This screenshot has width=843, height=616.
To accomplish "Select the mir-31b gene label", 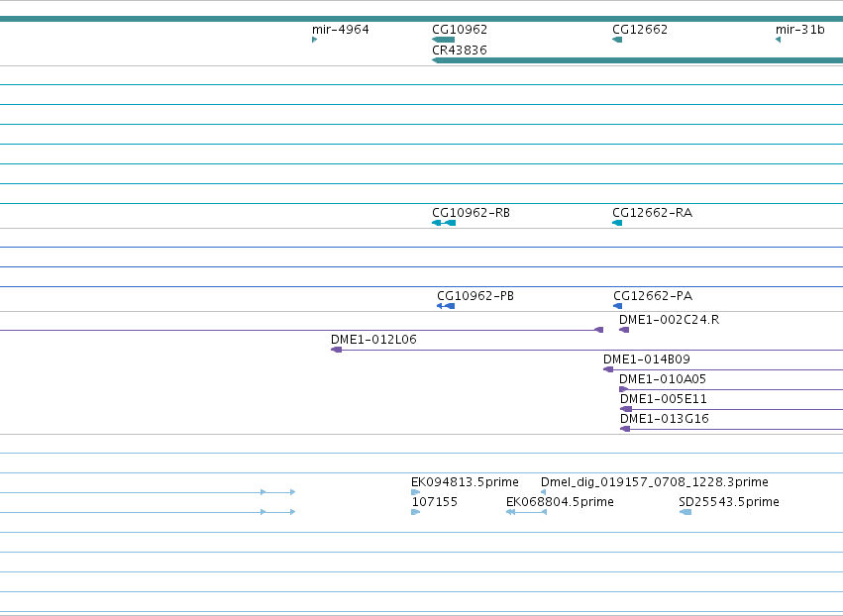I will [800, 29].
